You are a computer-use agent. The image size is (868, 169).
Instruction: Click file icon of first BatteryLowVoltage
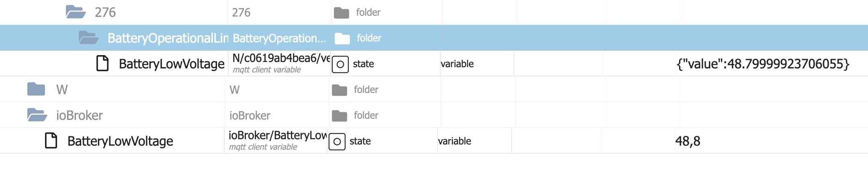(102, 64)
